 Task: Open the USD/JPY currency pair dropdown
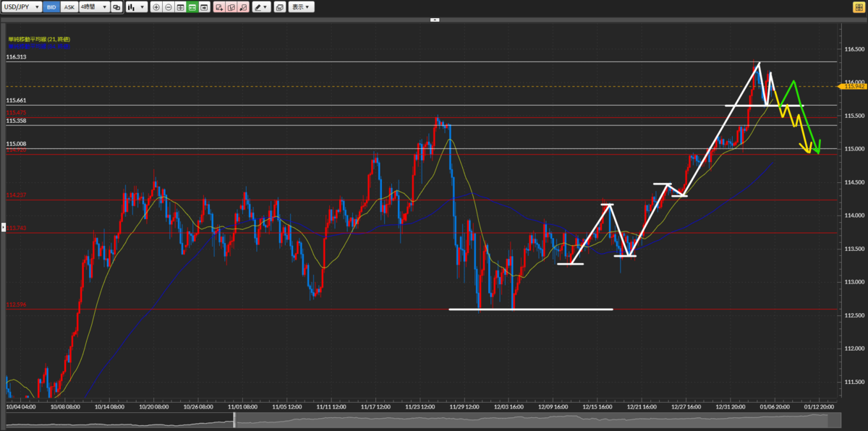[21, 7]
